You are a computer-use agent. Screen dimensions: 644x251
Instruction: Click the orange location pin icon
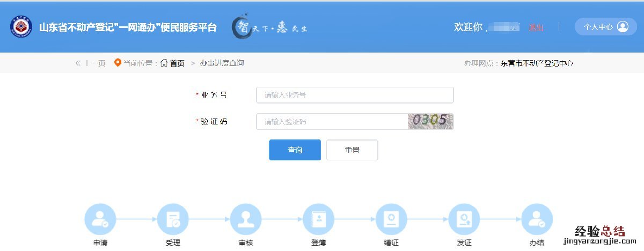(x=118, y=63)
